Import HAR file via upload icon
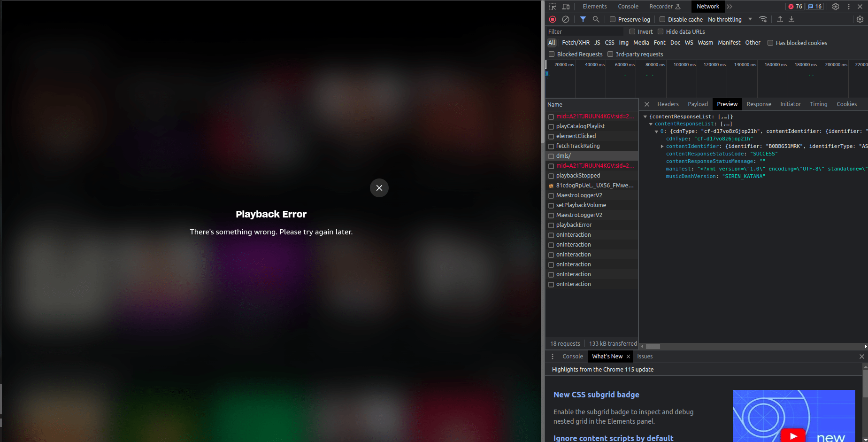Screen dimensions: 868x442 (x=780, y=19)
